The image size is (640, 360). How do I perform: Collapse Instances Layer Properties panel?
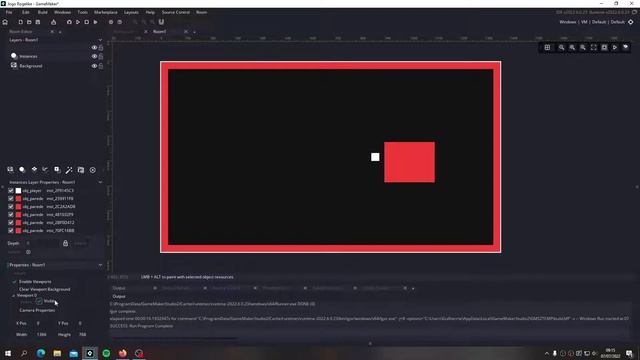tap(100, 182)
